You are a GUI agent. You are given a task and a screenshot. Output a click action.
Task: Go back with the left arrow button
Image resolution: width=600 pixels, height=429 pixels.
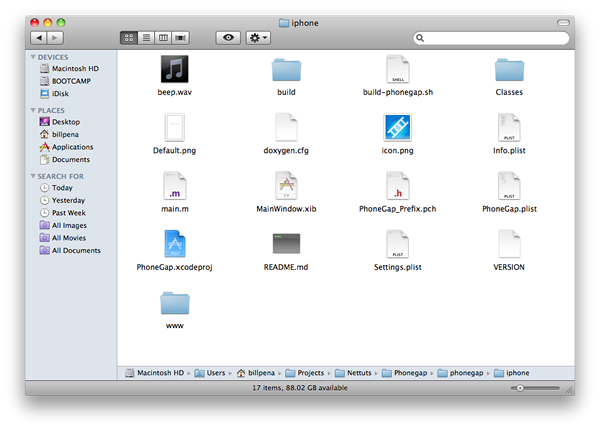coord(39,38)
